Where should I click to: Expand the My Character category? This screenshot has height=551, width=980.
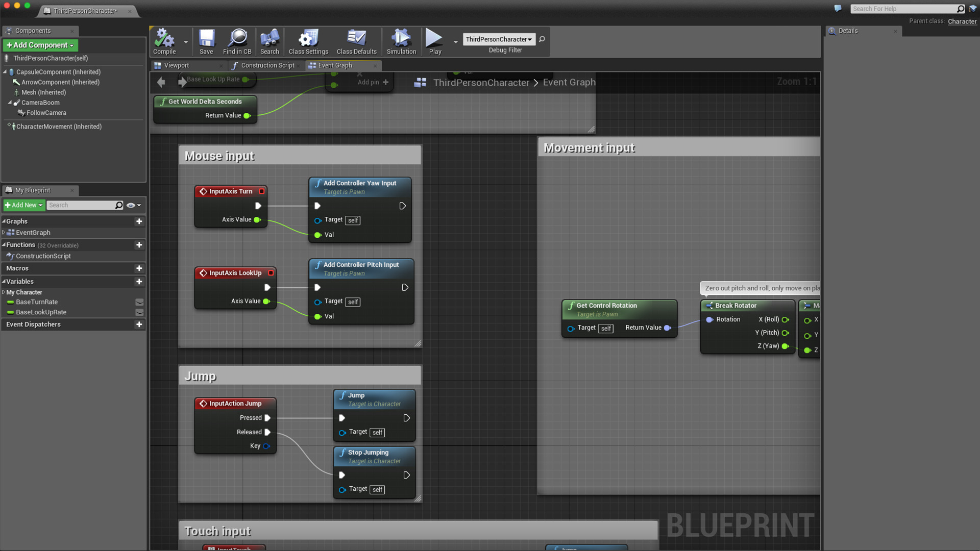tap(4, 292)
